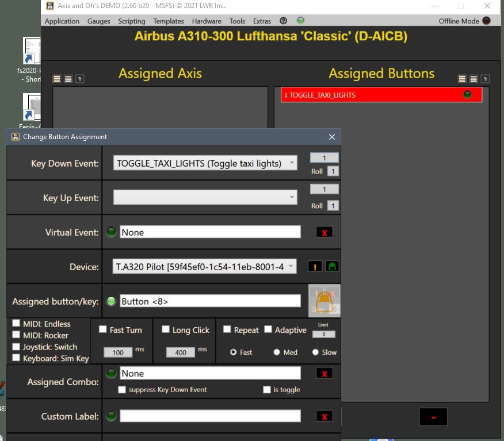Click the Virtual Event text field
The width and height of the screenshot is (504, 441).
click(x=210, y=232)
